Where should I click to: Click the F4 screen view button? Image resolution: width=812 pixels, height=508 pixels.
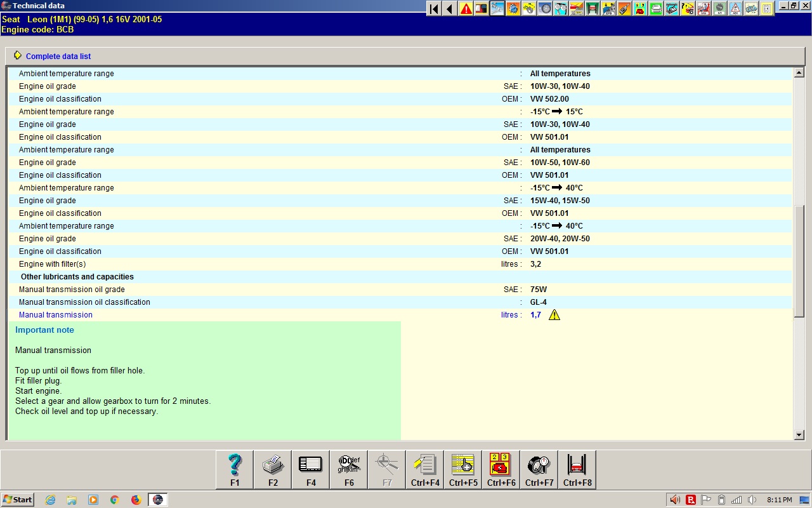coord(311,470)
